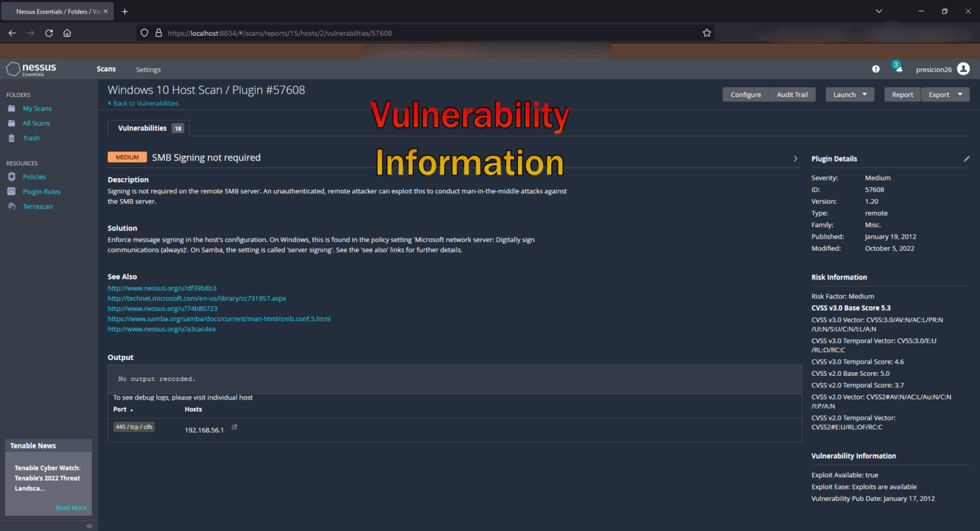Open nessus.org/u?a3cac4ea link
The image size is (980, 531).
tap(161, 329)
